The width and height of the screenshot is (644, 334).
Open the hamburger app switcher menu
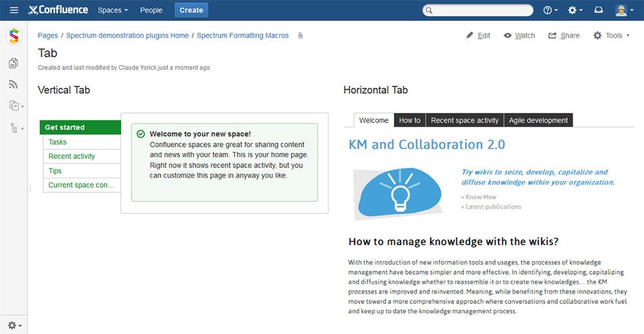(x=14, y=10)
